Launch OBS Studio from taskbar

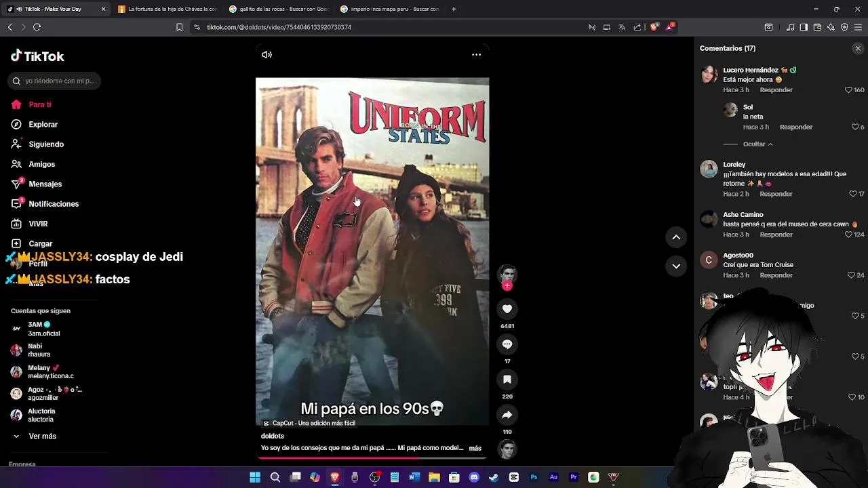pos(374,477)
